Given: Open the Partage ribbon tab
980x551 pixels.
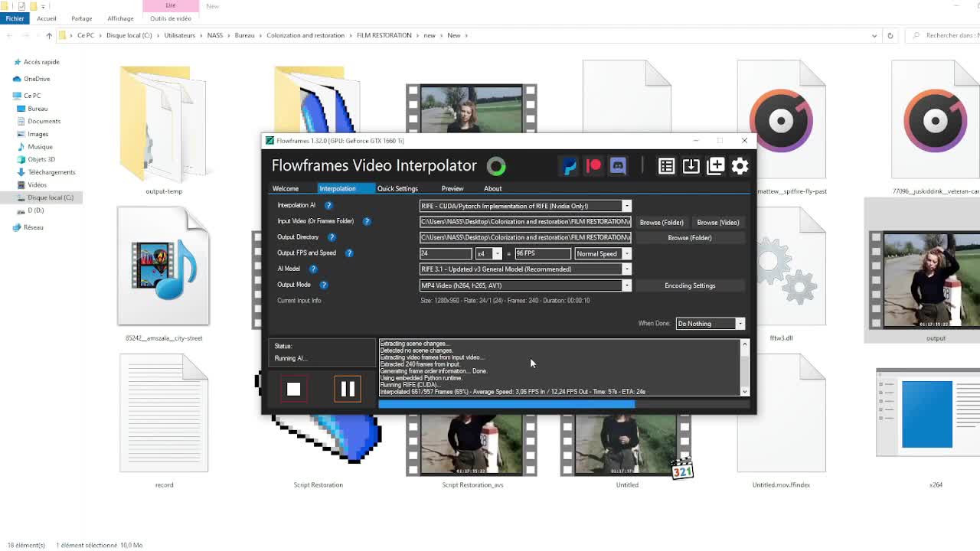Looking at the screenshot, I should 81,18.
